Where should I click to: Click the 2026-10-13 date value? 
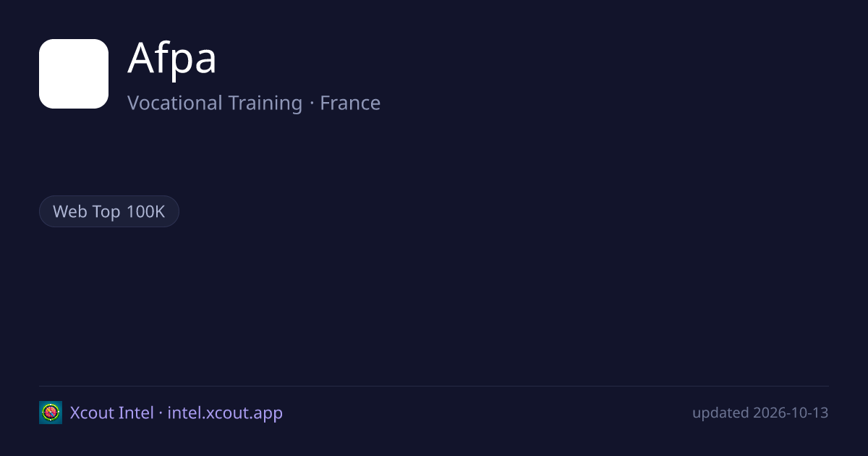(x=791, y=413)
